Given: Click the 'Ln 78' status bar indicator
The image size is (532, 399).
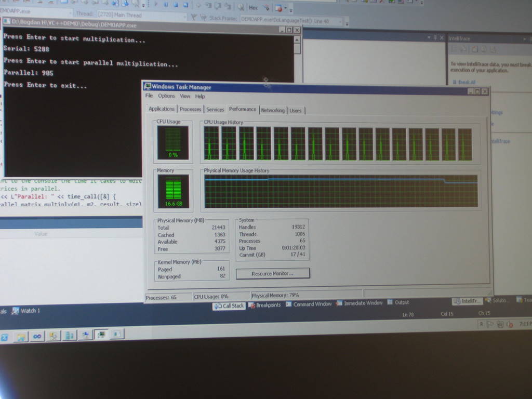Looking at the screenshot, I should (x=408, y=314).
